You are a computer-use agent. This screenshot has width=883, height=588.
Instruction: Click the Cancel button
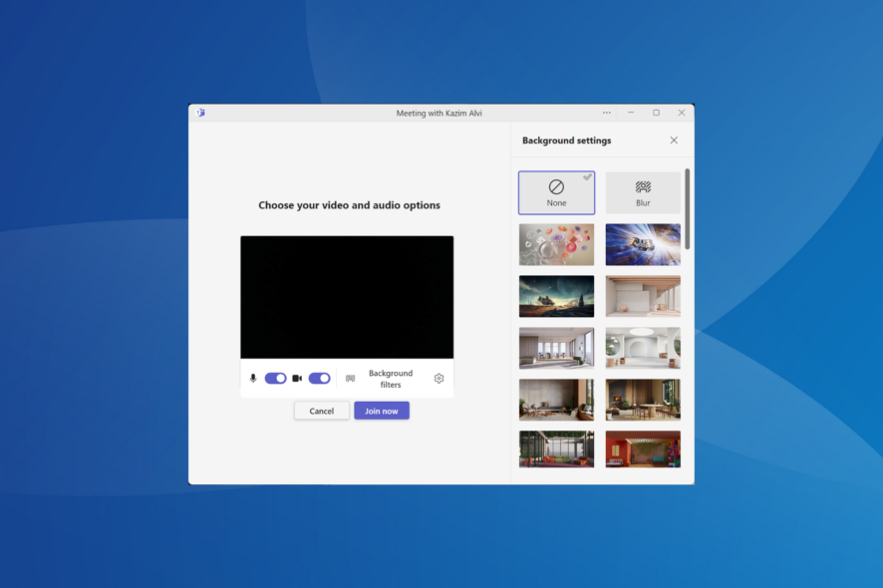[322, 411]
